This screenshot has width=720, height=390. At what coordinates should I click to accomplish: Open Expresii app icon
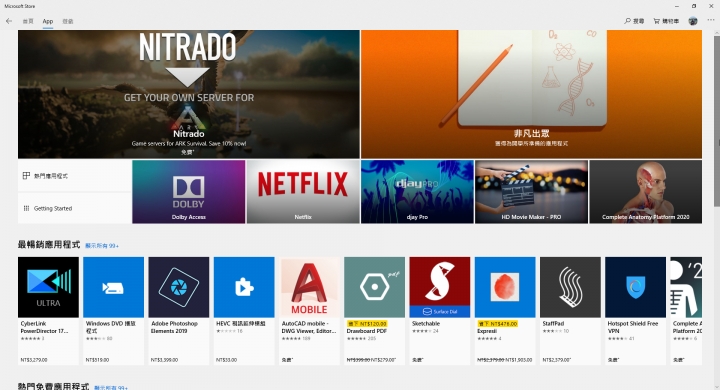point(505,287)
